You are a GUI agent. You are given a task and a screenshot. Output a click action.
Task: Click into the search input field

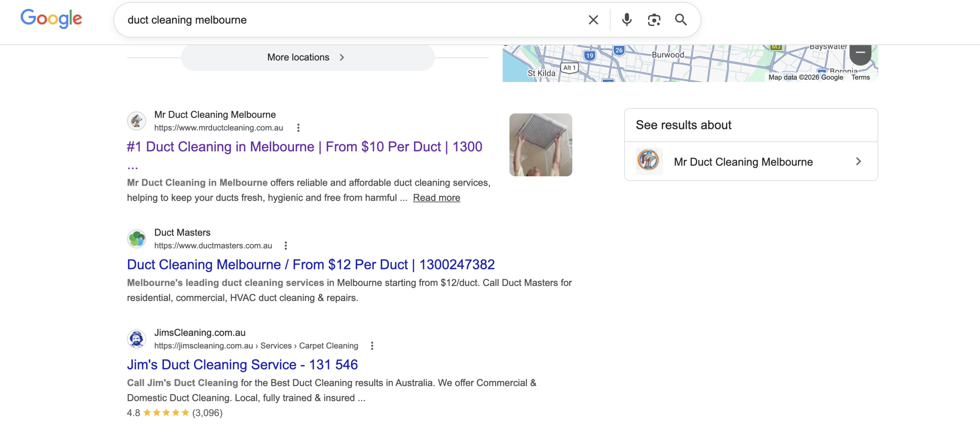[x=345, y=20]
